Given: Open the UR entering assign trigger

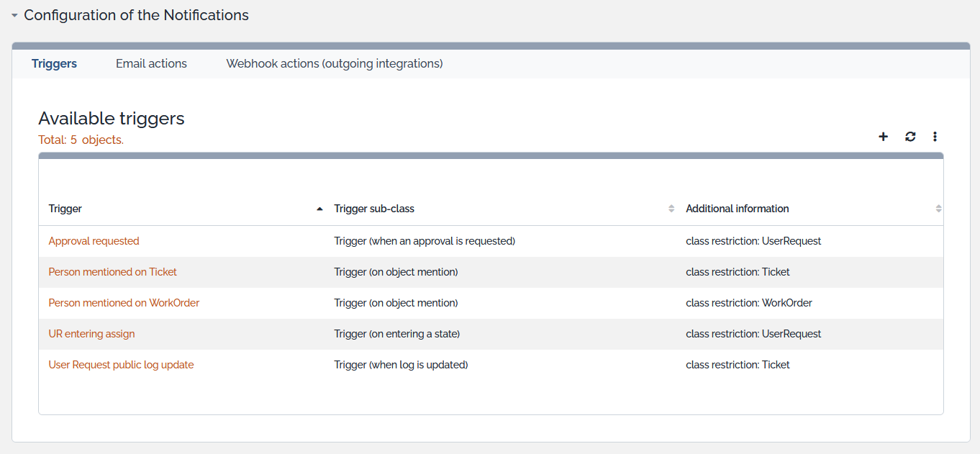Looking at the screenshot, I should point(91,334).
